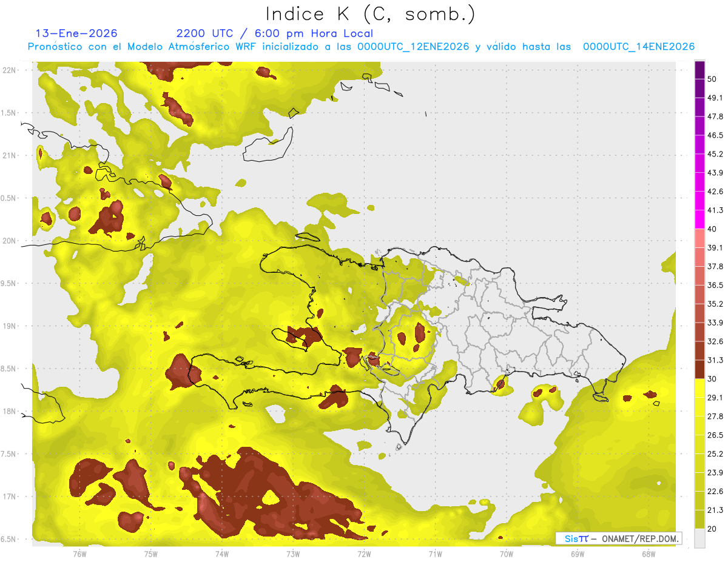This screenshot has height=562, width=728.
Task: Click the "36.5" color scale label
Action: (715, 285)
